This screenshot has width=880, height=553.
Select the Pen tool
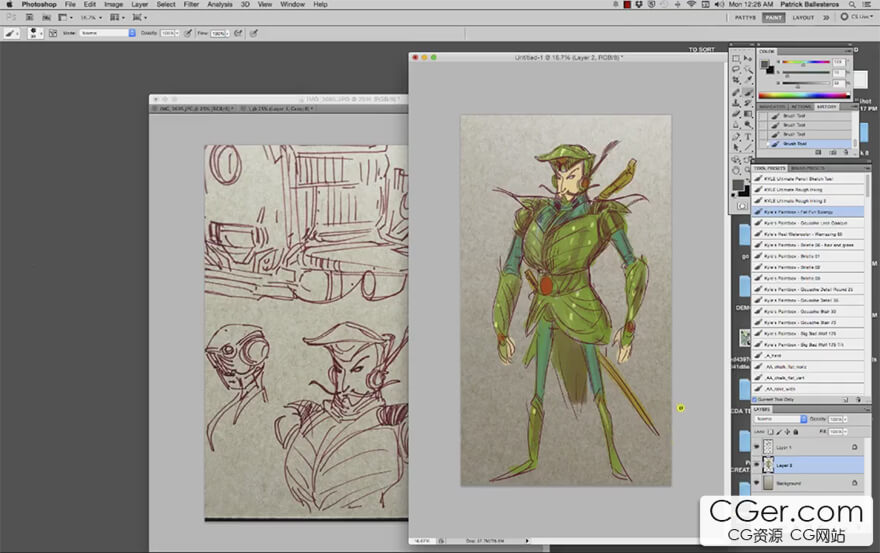click(x=736, y=137)
